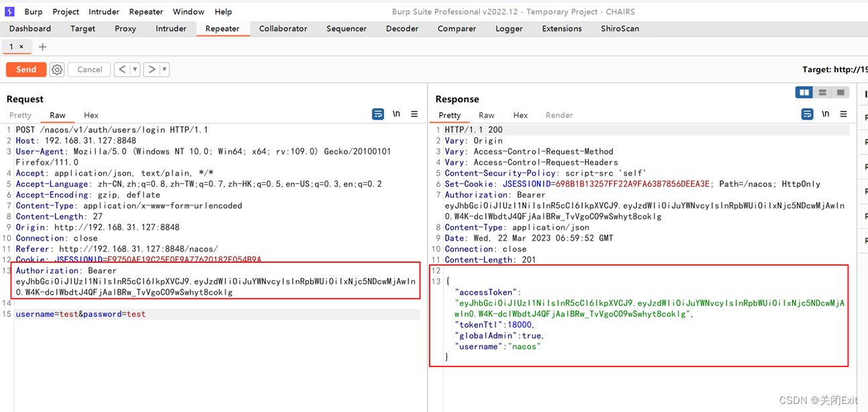
Task: Go forward to next request arrow
Action: 152,69
